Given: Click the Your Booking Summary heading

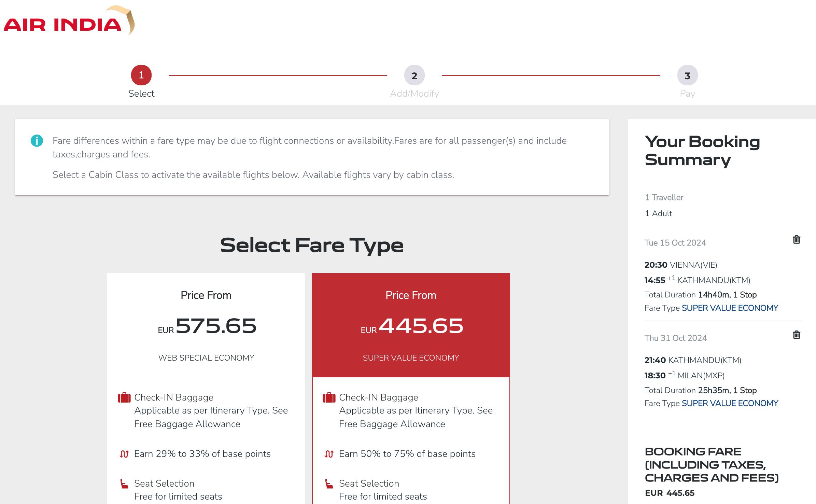Looking at the screenshot, I should point(702,151).
